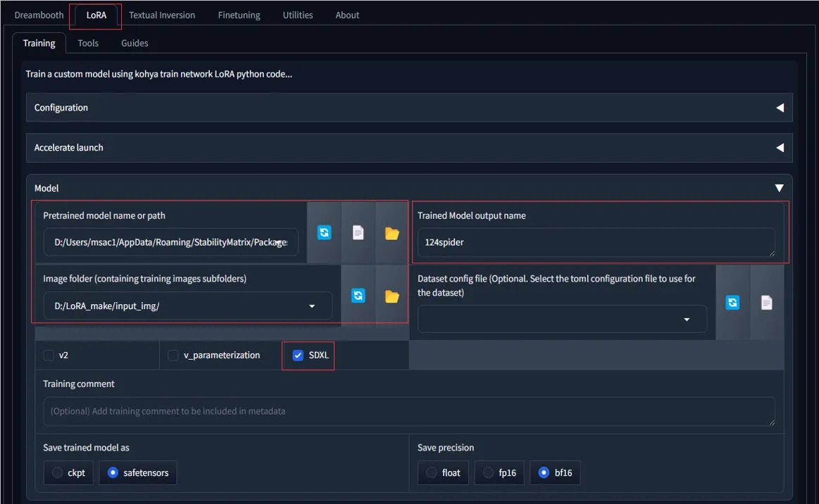The image size is (819, 504).
Task: Refresh the image folder list
Action: (x=358, y=296)
